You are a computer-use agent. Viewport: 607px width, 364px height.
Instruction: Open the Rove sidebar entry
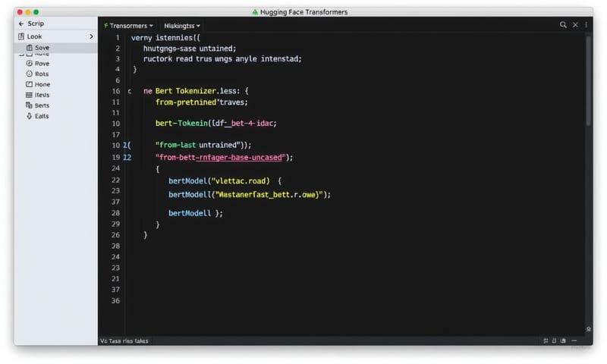pos(41,64)
